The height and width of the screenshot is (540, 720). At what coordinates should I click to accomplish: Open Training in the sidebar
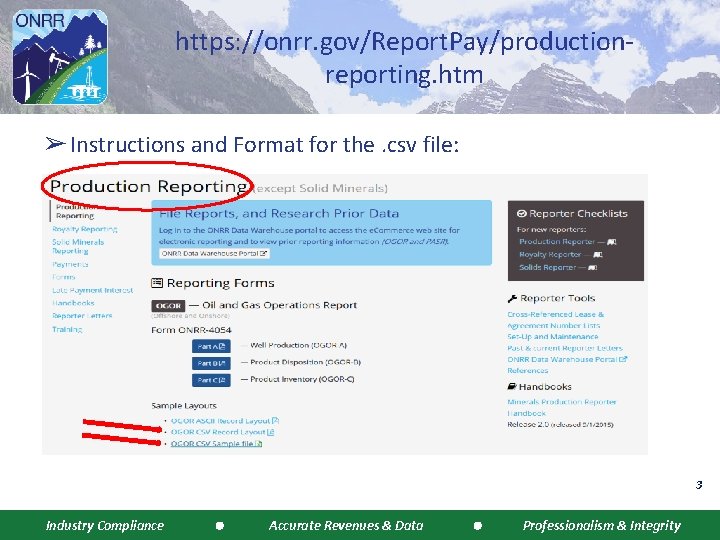[67, 329]
